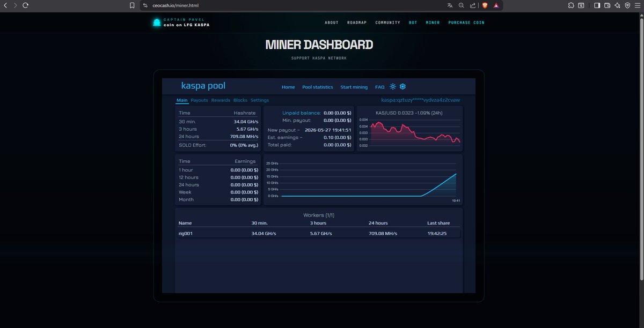Click the kaspa pool title
Image resolution: width=644 pixels, height=328 pixels.
tap(203, 86)
